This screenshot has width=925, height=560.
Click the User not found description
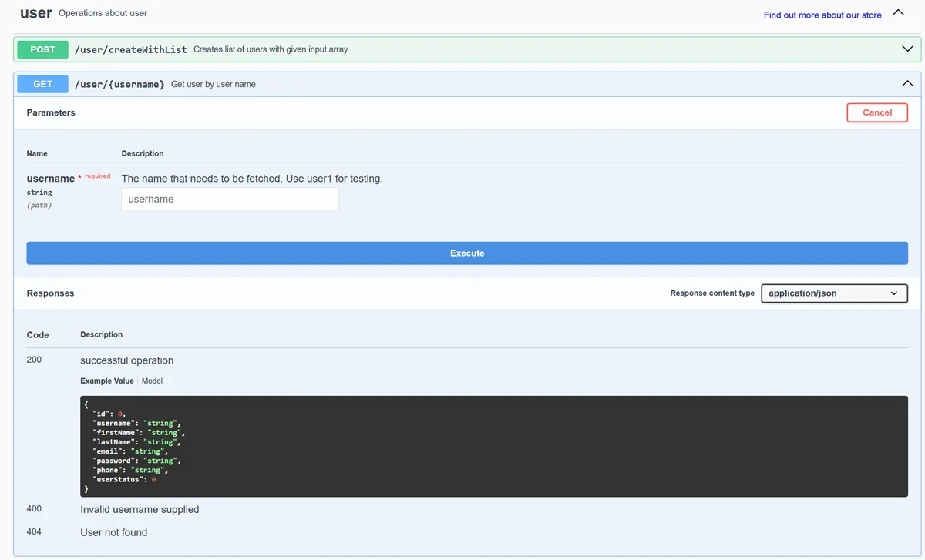point(114,532)
